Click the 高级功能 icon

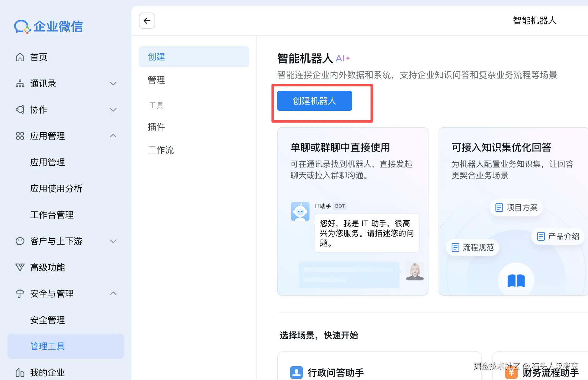[20, 267]
